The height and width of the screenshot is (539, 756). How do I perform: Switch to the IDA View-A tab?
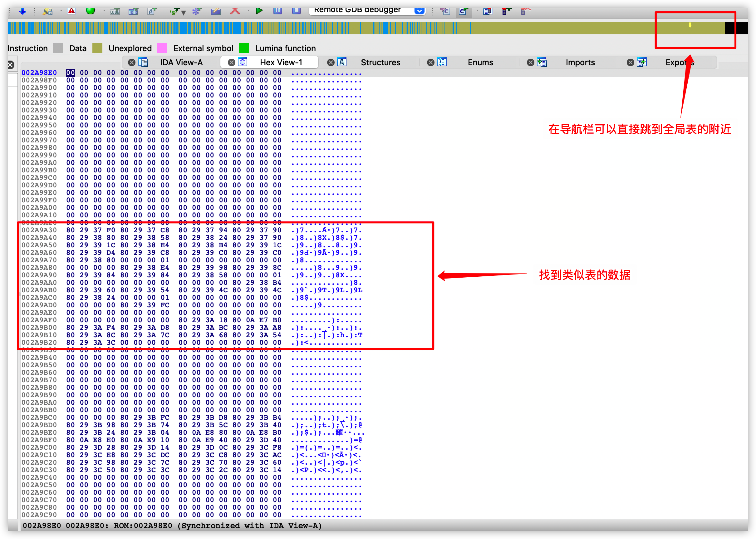click(x=181, y=62)
